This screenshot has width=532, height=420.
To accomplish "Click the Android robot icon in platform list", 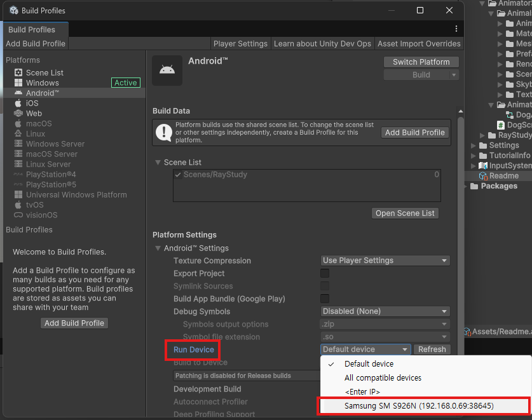I will point(18,93).
